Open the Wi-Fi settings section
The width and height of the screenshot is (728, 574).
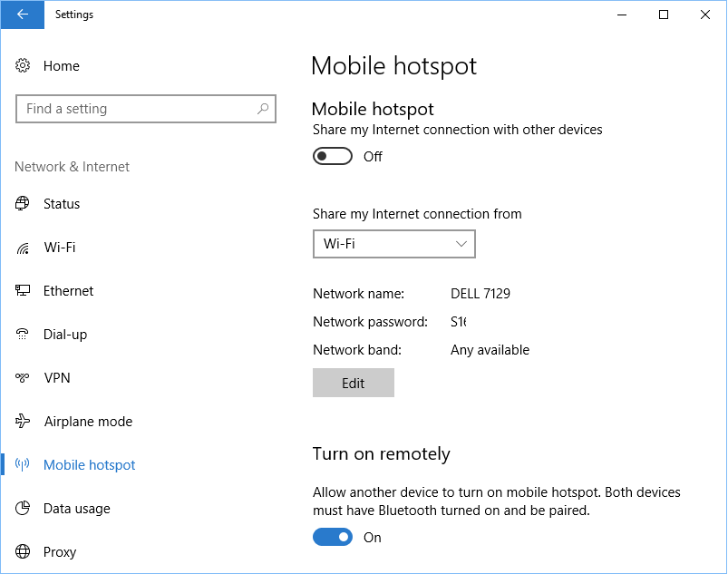[x=60, y=247]
